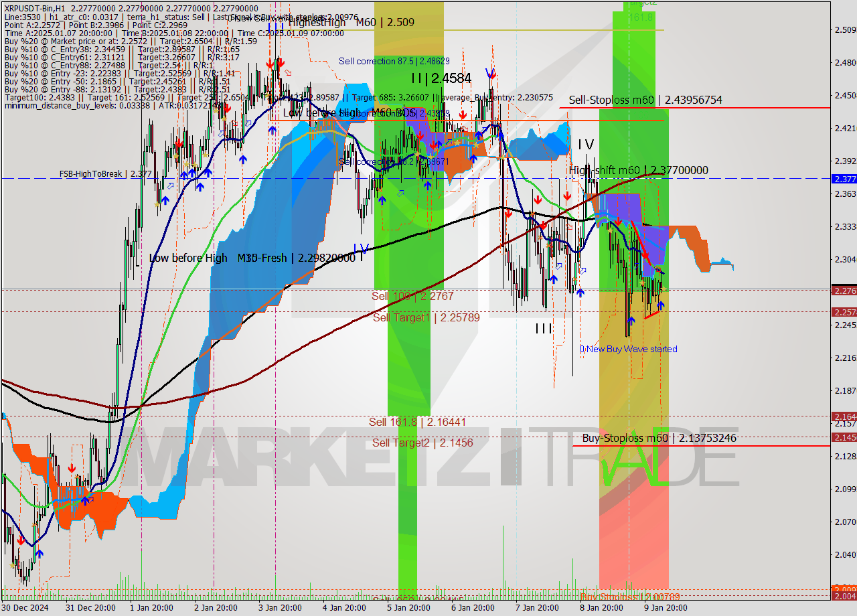Click the 7 Jan 20:00 time label
857x616 pixels.
(537, 608)
